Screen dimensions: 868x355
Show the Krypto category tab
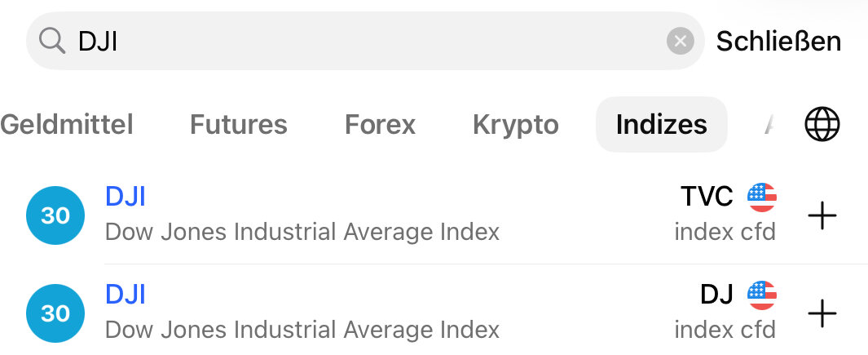click(515, 124)
